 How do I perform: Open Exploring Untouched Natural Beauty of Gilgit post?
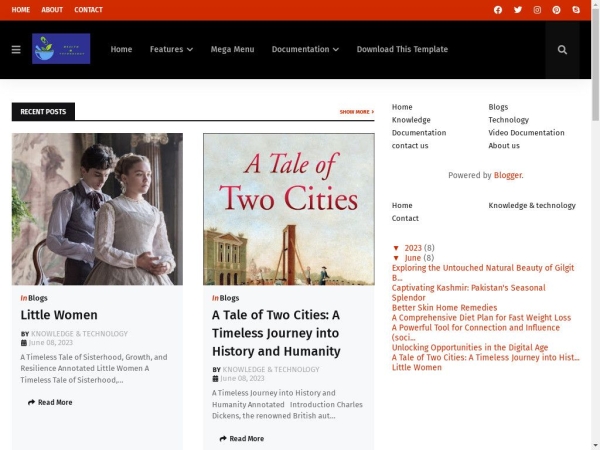pos(483,273)
